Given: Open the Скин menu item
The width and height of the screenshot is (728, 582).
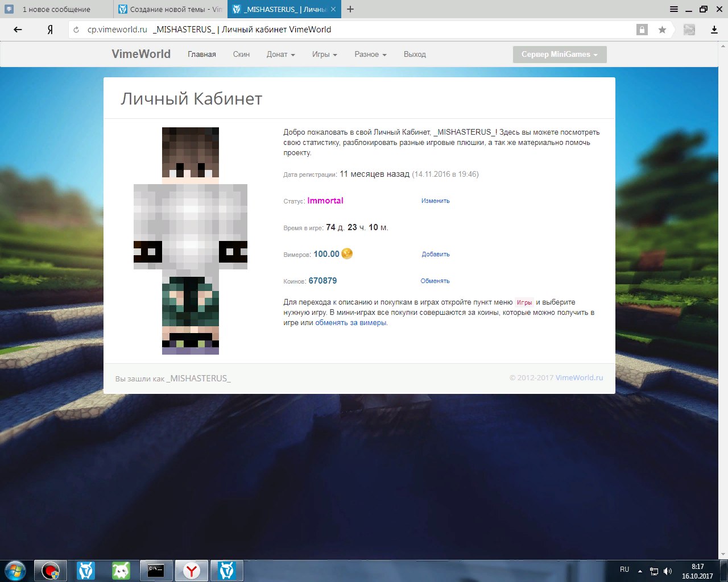Looking at the screenshot, I should (x=241, y=55).
